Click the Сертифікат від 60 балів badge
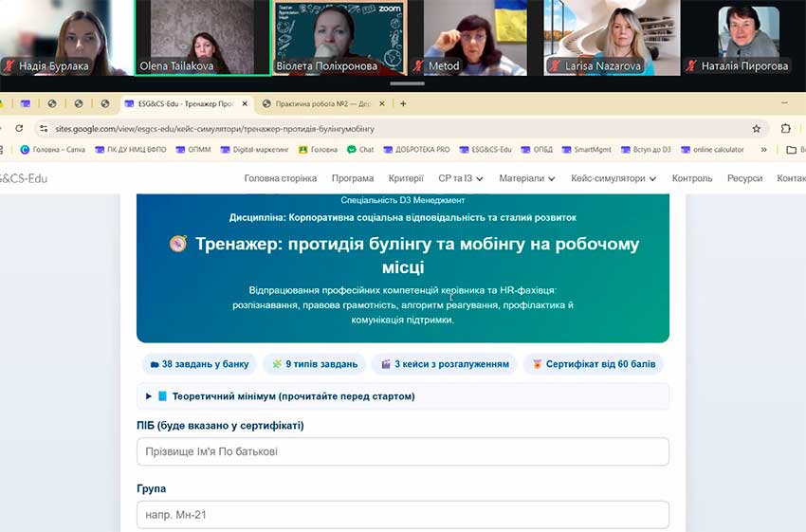Viewport: 806px width, 532px height. (x=594, y=364)
